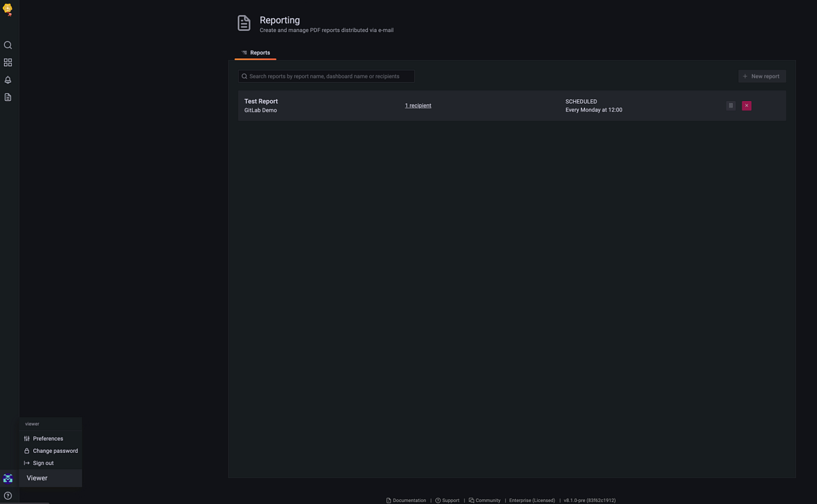Viewport: 817px width, 504px height.
Task: Click the SCHEDULED status text
Action: tap(581, 102)
